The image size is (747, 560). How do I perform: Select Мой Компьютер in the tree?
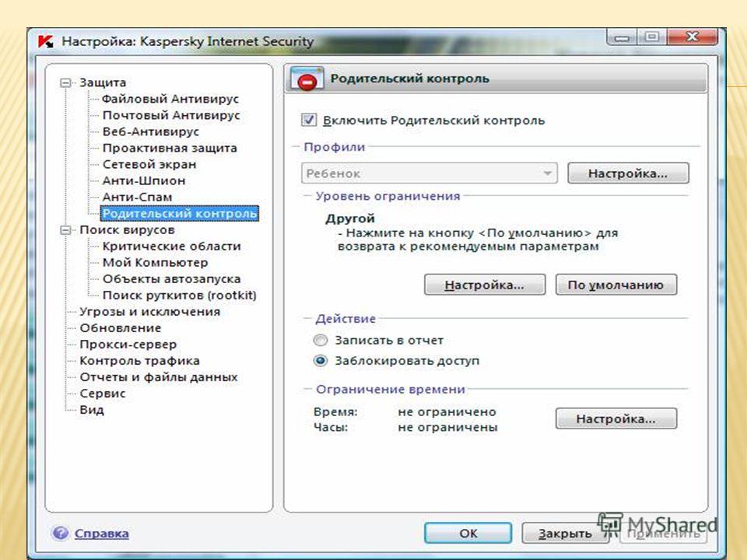click(x=155, y=262)
